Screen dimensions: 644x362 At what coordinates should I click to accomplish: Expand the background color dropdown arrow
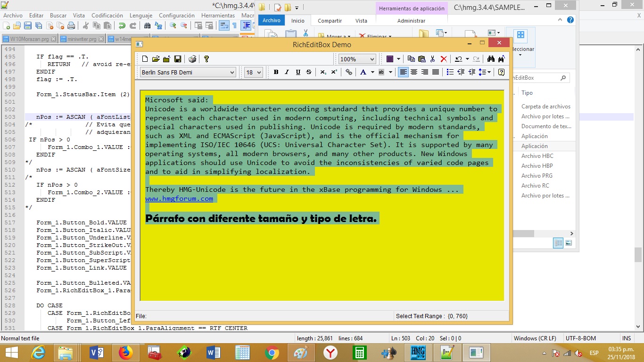[x=398, y=59]
